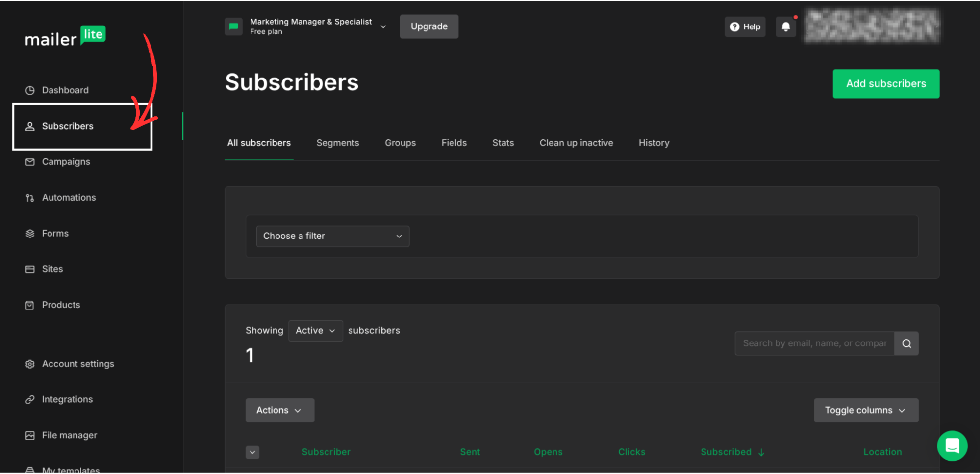Open the Intercom chat bubble
980x474 pixels.
[952, 446]
